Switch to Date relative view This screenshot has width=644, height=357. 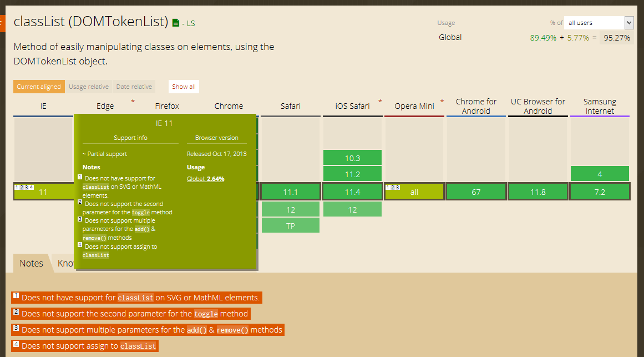pos(134,87)
